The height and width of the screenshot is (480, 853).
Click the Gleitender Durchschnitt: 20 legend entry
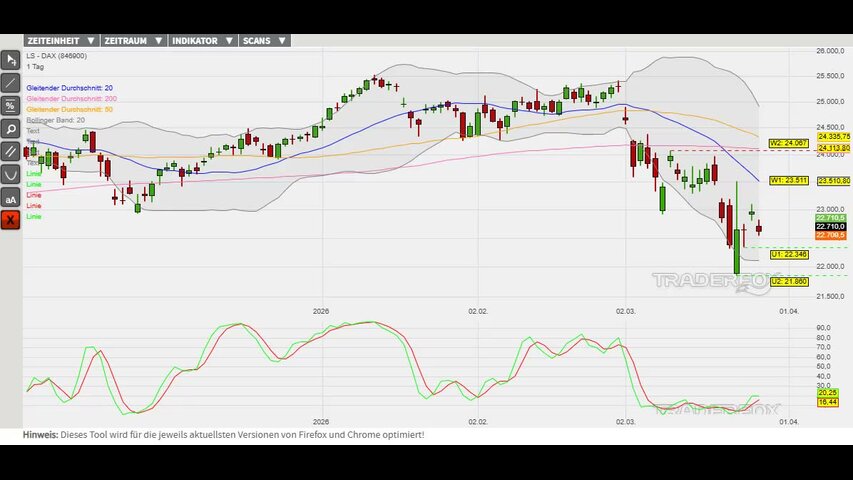[x=69, y=88]
